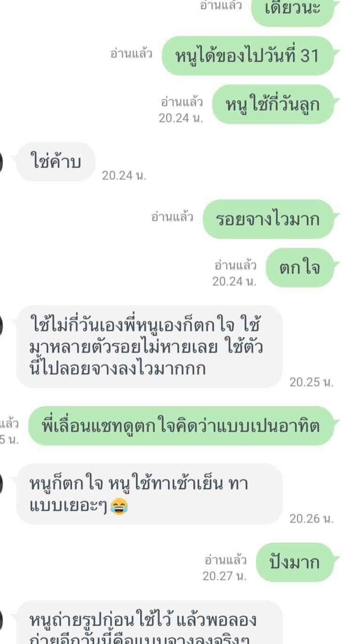The height and width of the screenshot is (644, 343).
Task: Tap the green bubble 'รอยจางไวมาก'
Action: pyautogui.click(x=268, y=219)
